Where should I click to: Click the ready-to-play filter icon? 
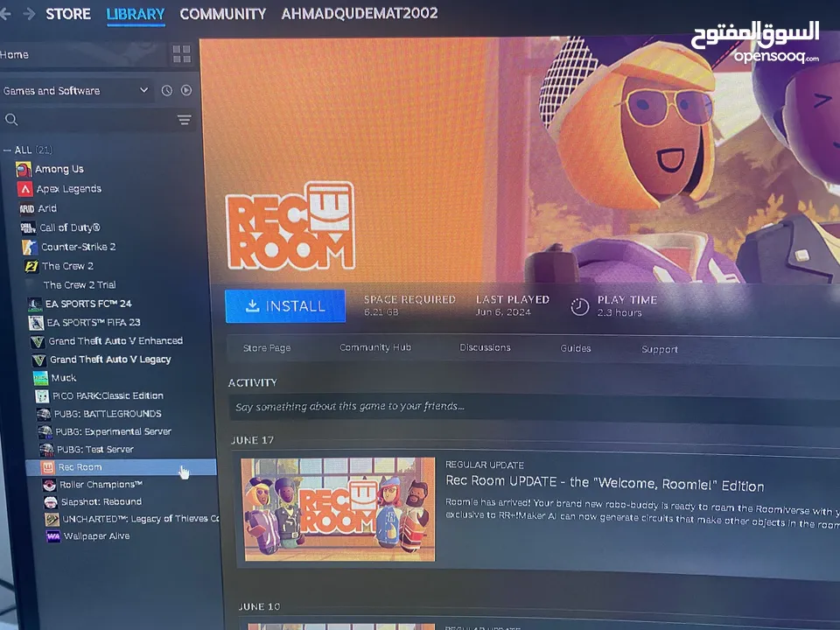pos(185,90)
